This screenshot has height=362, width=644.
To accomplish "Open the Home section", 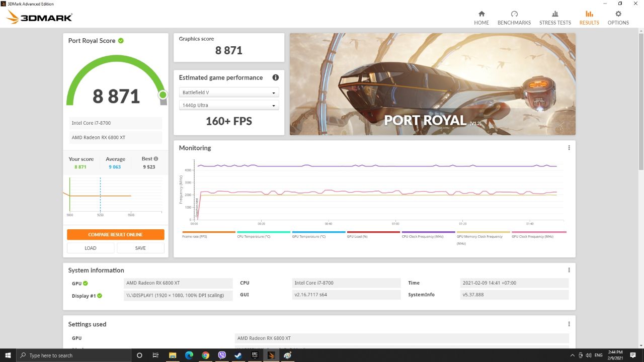I will tap(481, 18).
